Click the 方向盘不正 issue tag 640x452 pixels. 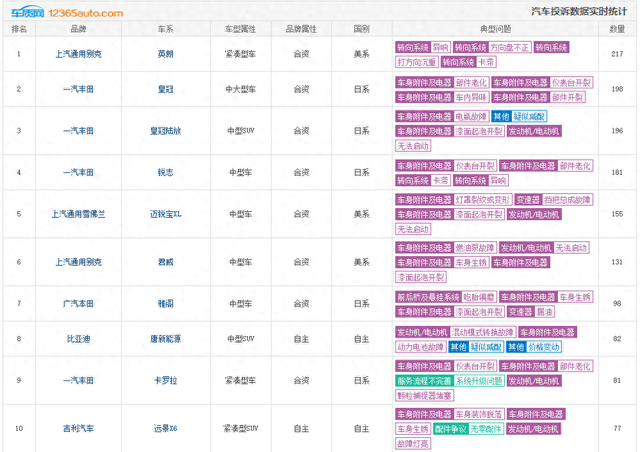point(510,47)
